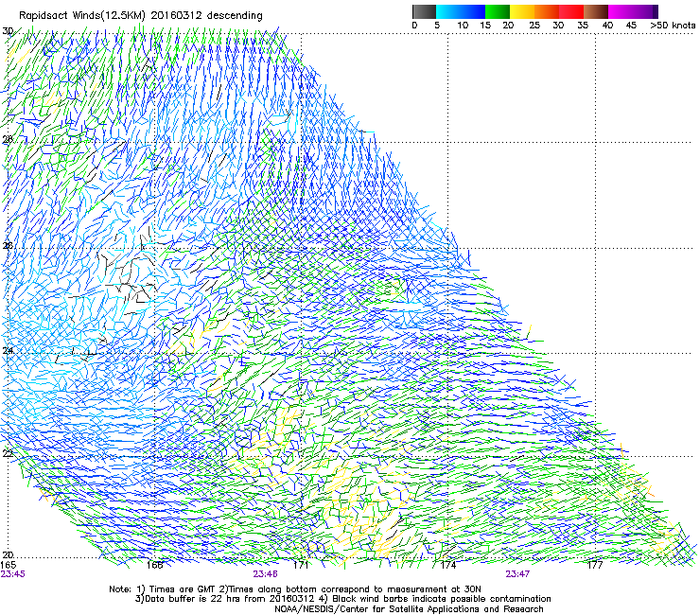Click the legend tick label '40'
The height and width of the screenshot is (615, 700).
607,26
